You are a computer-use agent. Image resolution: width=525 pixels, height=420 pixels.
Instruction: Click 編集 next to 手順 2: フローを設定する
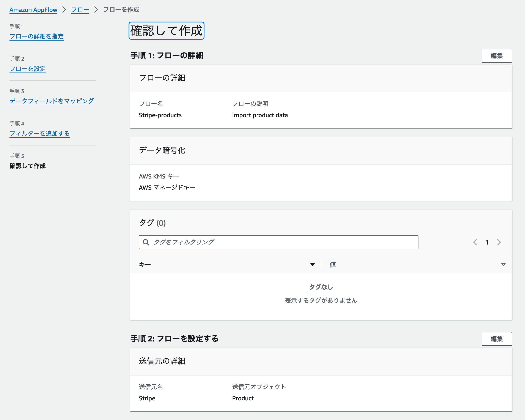497,339
